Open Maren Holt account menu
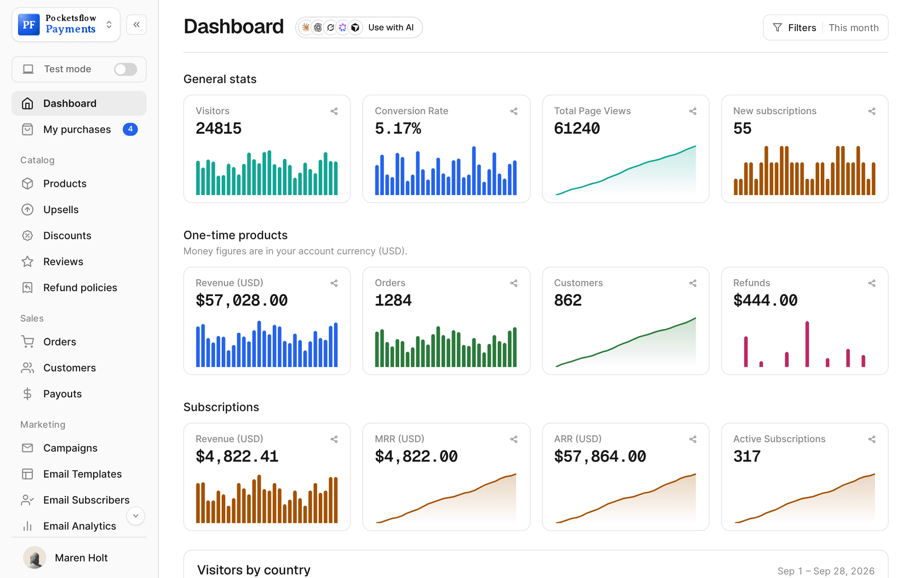Image resolution: width=924 pixels, height=578 pixels. (79, 558)
